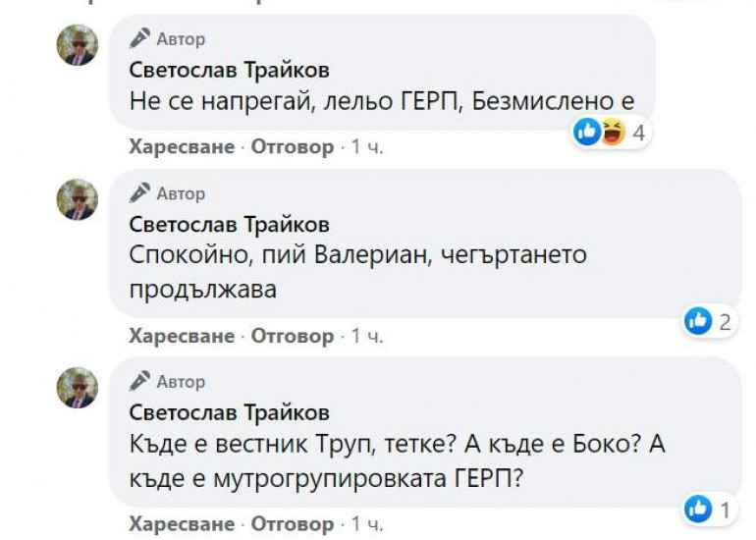This screenshot has width=756, height=540.
Task: Open the avatar beside the "Спокойно, пий Валериан" comment
Action: pos(77,199)
